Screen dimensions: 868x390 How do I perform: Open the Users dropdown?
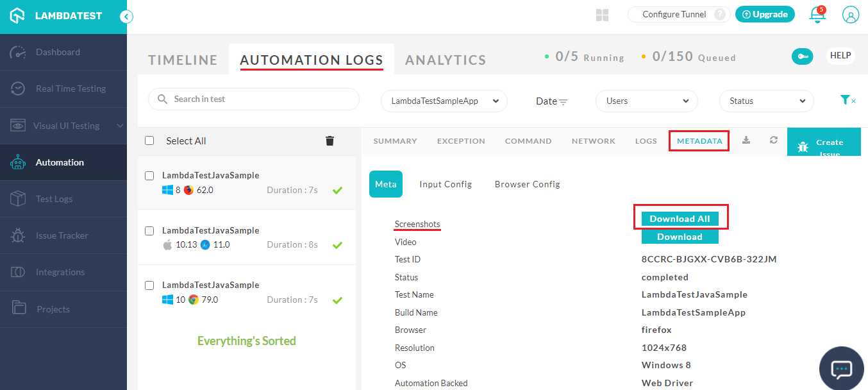(x=647, y=101)
